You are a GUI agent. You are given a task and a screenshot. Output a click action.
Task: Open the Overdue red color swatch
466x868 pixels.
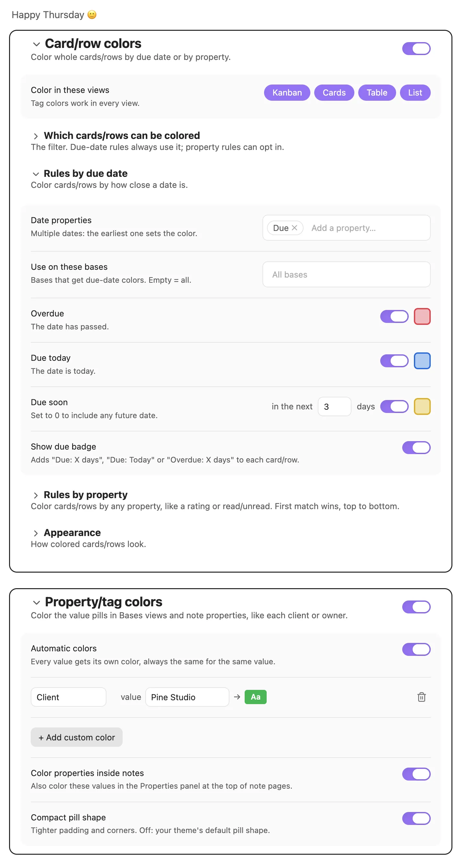[422, 316]
